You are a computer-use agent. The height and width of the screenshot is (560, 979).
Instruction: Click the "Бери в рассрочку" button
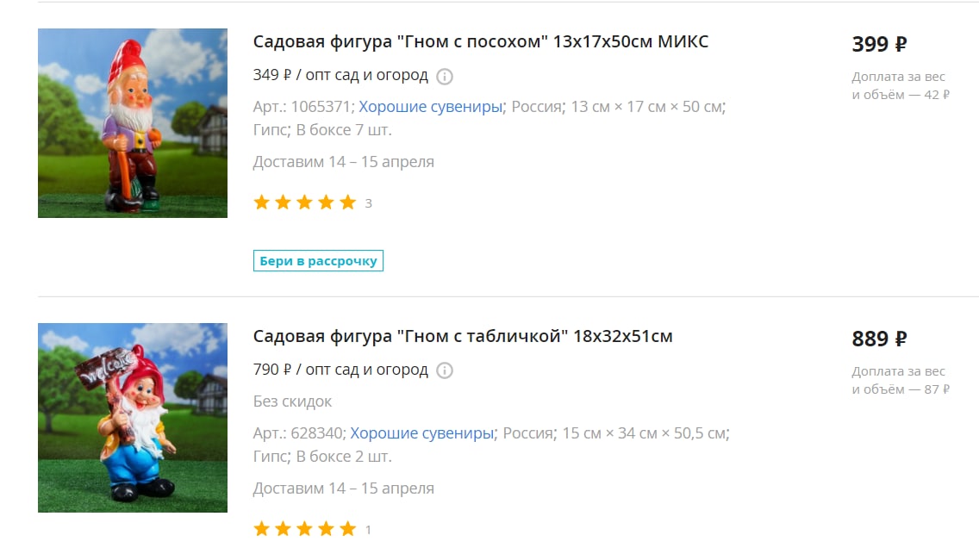coord(318,261)
